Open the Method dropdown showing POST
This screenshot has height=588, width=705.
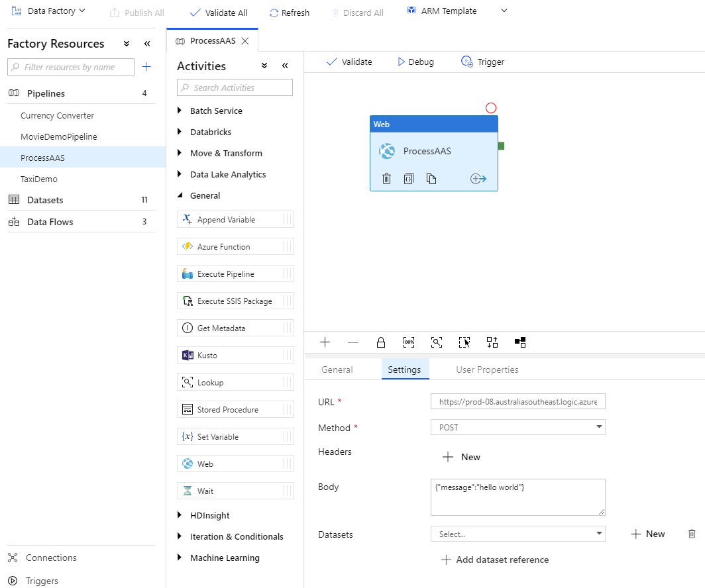point(517,428)
